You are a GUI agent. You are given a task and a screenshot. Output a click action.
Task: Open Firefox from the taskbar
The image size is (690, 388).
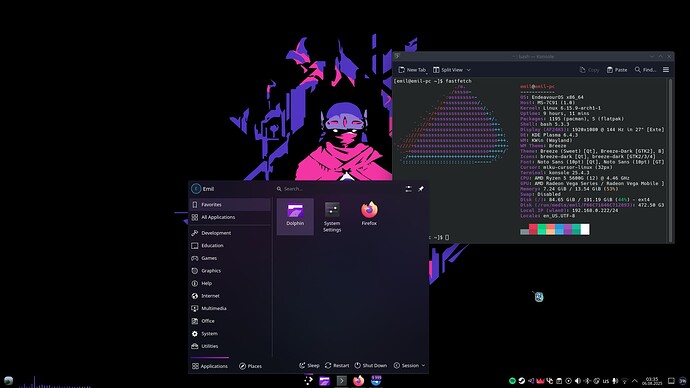click(x=359, y=381)
